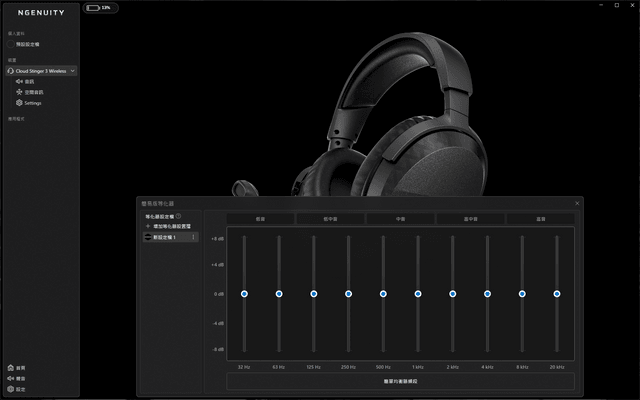Click the '0 dB' scale label
This screenshot has height=400, width=640.
point(219,294)
